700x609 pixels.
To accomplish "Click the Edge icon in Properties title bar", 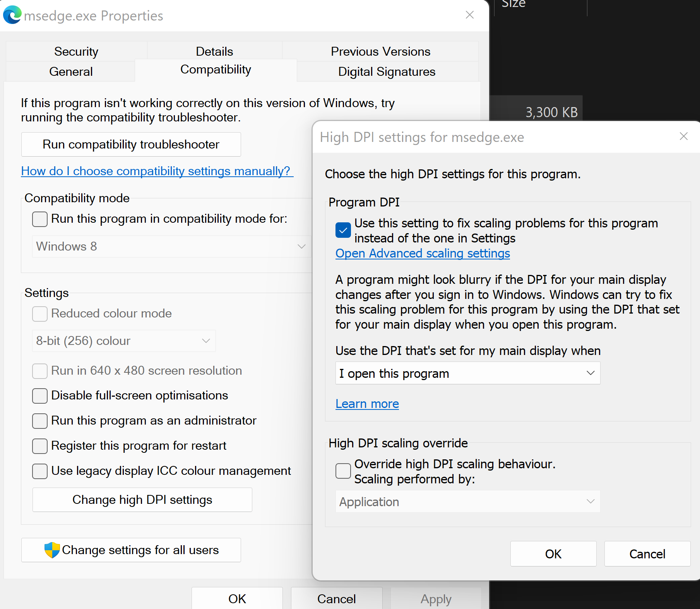I will point(12,15).
